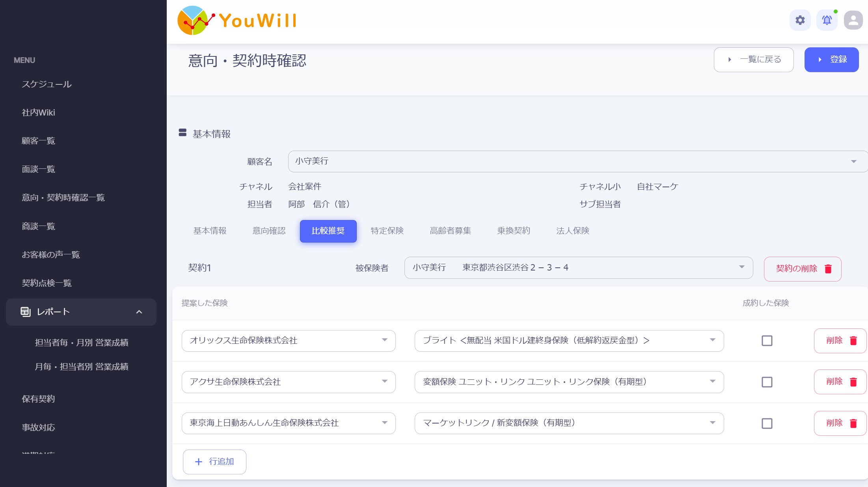This screenshot has height=487, width=868.
Task: Switch to the 意向確認 tab
Action: [x=269, y=231]
